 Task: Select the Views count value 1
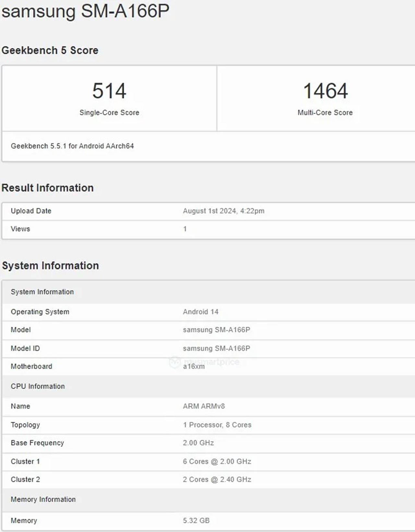coord(185,229)
